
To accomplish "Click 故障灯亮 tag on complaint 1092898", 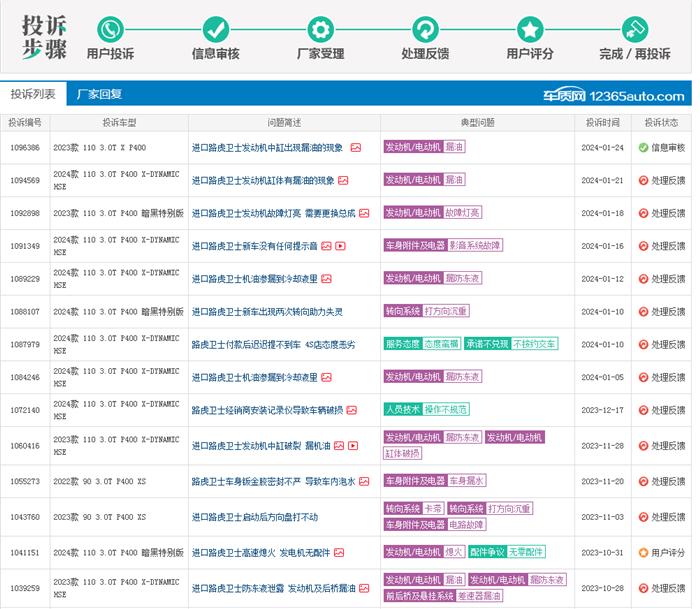I will tap(462, 213).
